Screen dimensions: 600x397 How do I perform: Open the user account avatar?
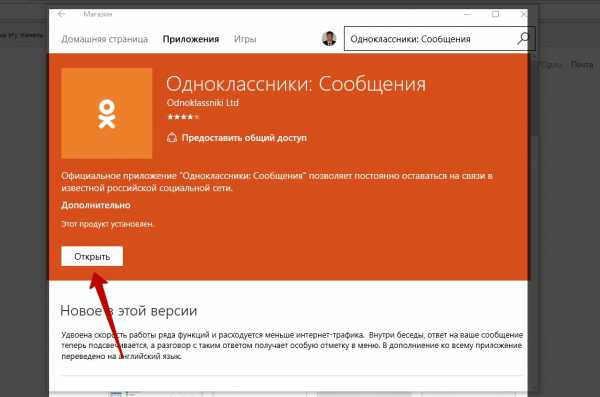[x=329, y=39]
